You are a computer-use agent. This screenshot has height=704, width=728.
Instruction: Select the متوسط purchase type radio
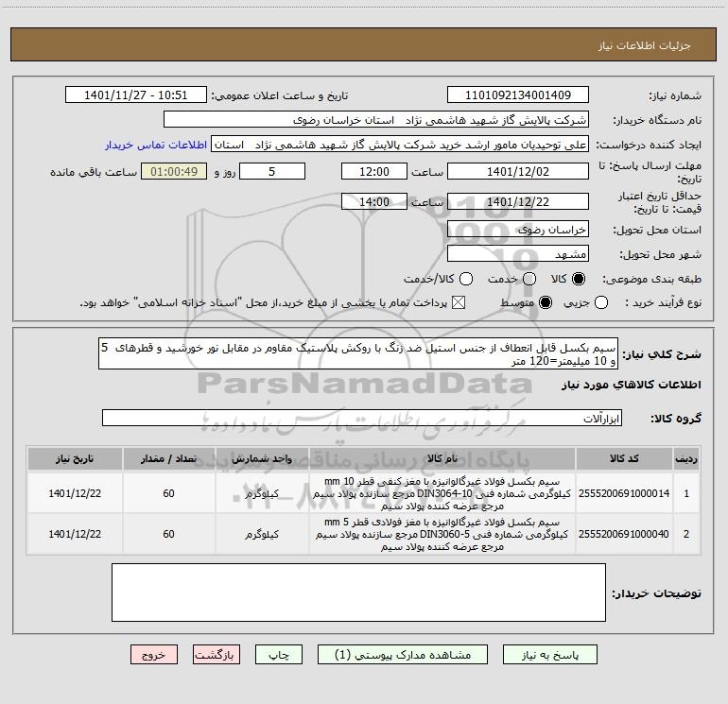(546, 302)
